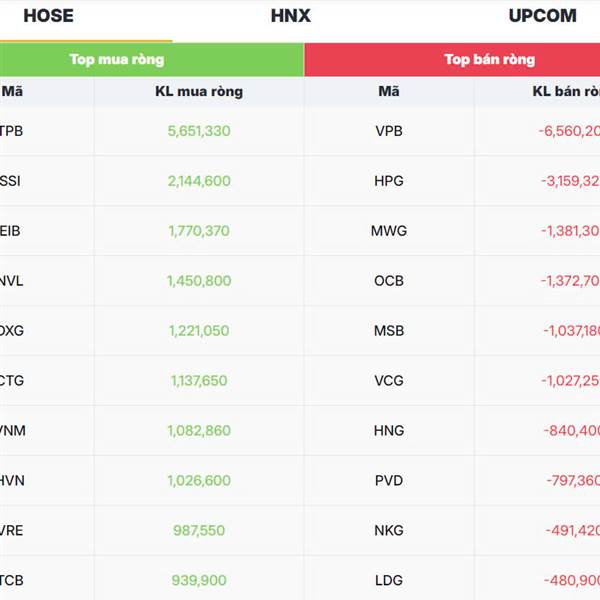Click the net buy value 5,651,330
Screen dimensions: 600x600
click(199, 131)
